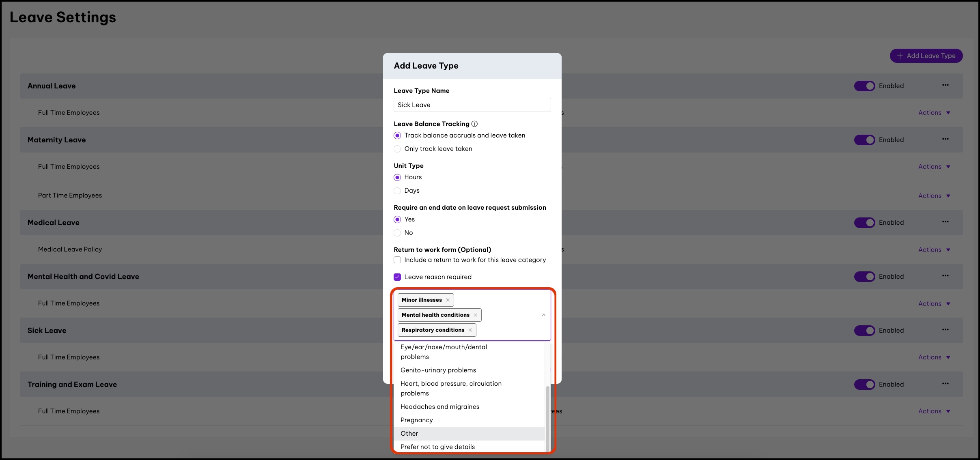
Task: Remove the Minor illnesses tag
Action: click(448, 300)
